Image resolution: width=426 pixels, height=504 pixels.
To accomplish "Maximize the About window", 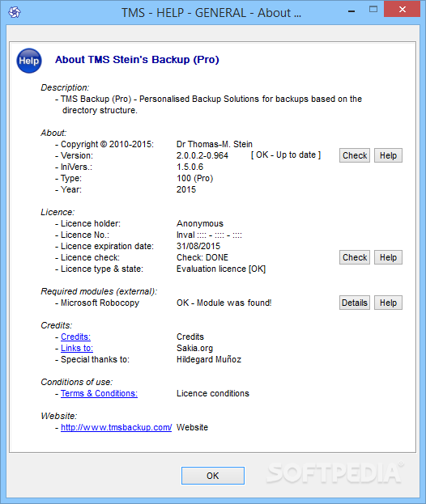I will (x=373, y=10).
